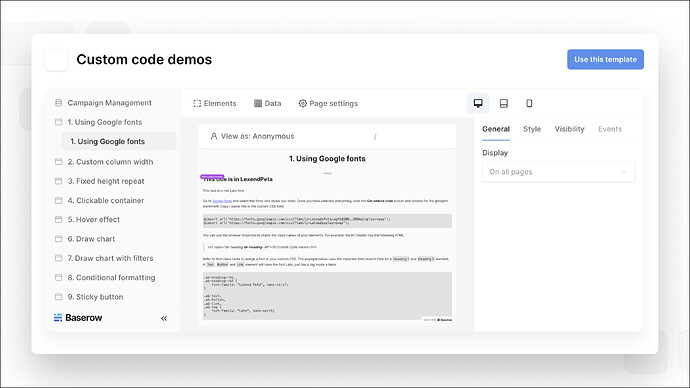Image resolution: width=690 pixels, height=388 pixels.
Task: Click page icon next to 3. Fixed height repeat
Action: pyautogui.click(x=59, y=181)
